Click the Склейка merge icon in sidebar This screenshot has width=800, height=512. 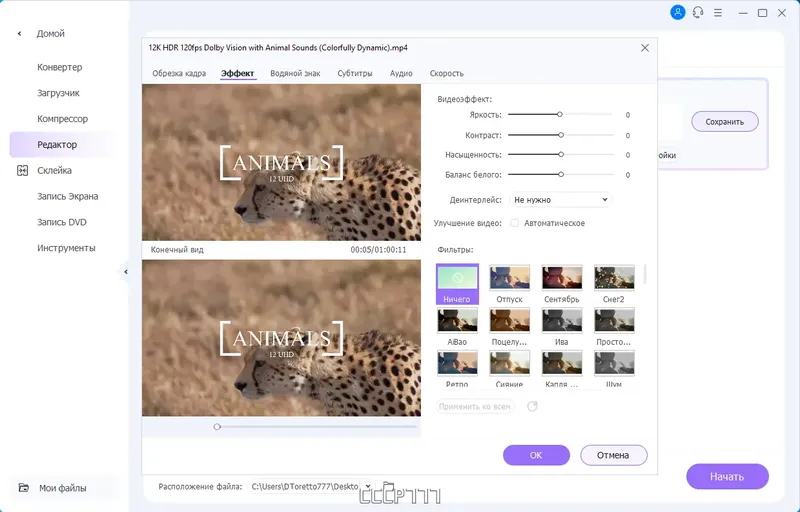click(22, 170)
